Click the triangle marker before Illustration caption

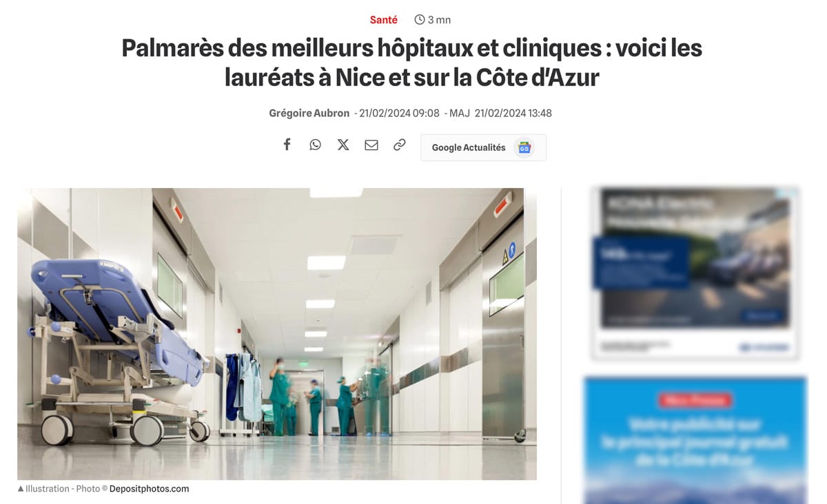click(x=21, y=489)
